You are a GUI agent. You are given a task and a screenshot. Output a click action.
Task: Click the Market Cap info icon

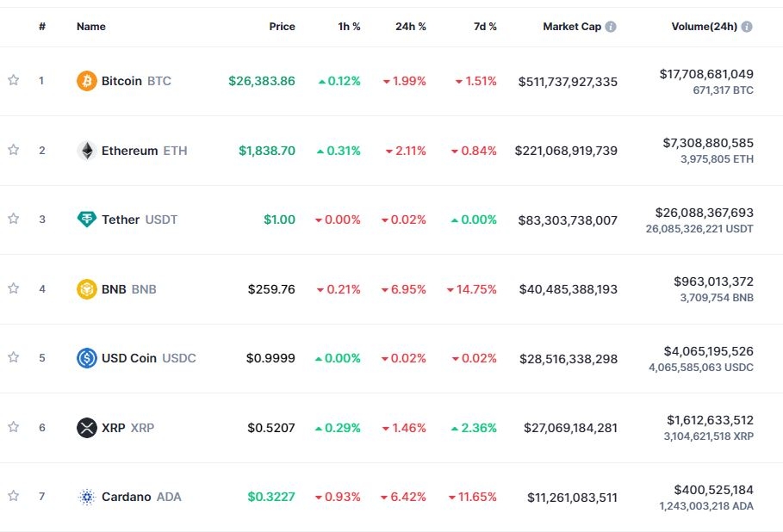(x=611, y=27)
